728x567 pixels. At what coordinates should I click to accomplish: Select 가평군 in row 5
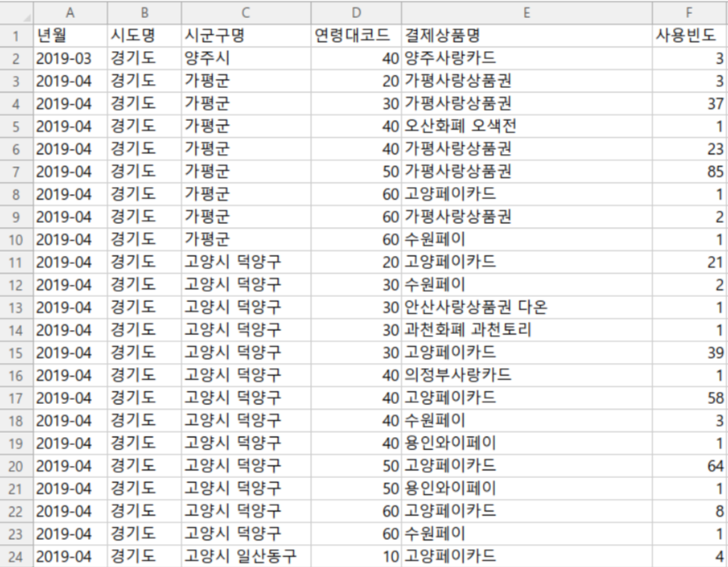(x=246, y=126)
